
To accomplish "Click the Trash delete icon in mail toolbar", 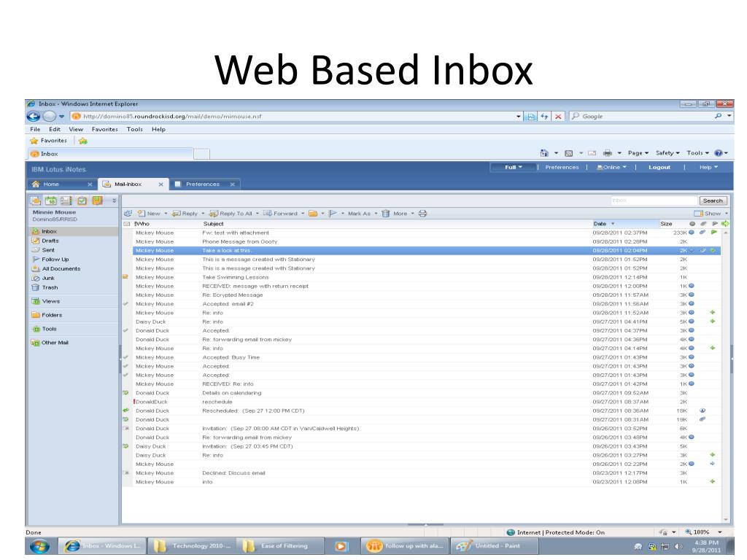I will click(x=385, y=214).
